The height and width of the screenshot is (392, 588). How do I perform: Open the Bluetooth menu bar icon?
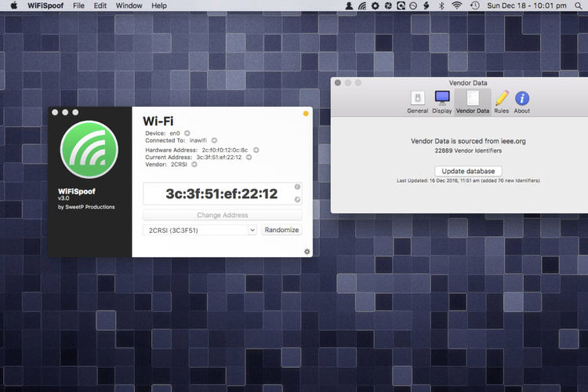pos(442,6)
